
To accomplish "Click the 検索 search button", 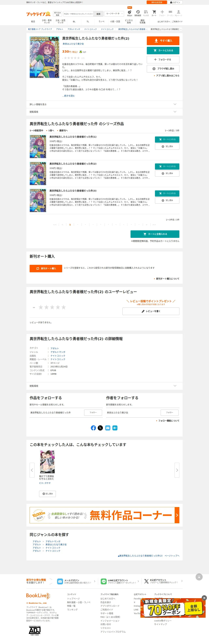I will [98, 14].
